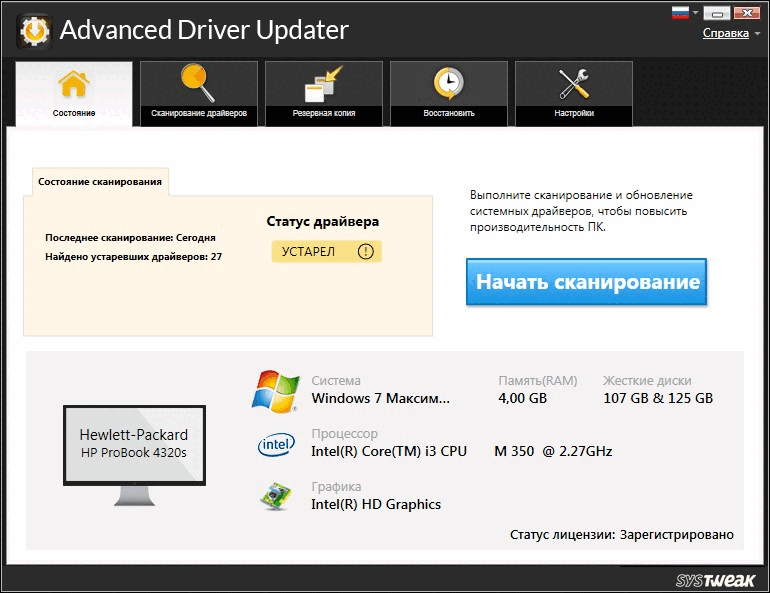Screen dimensions: 770x593
Task: Click the 'Жесткие диски' label
Action: (647, 381)
